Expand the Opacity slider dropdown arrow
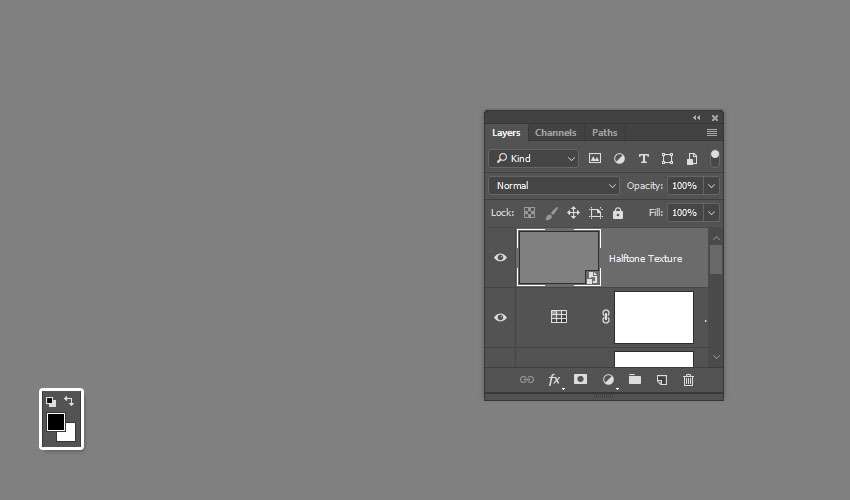850x500 pixels. click(712, 186)
